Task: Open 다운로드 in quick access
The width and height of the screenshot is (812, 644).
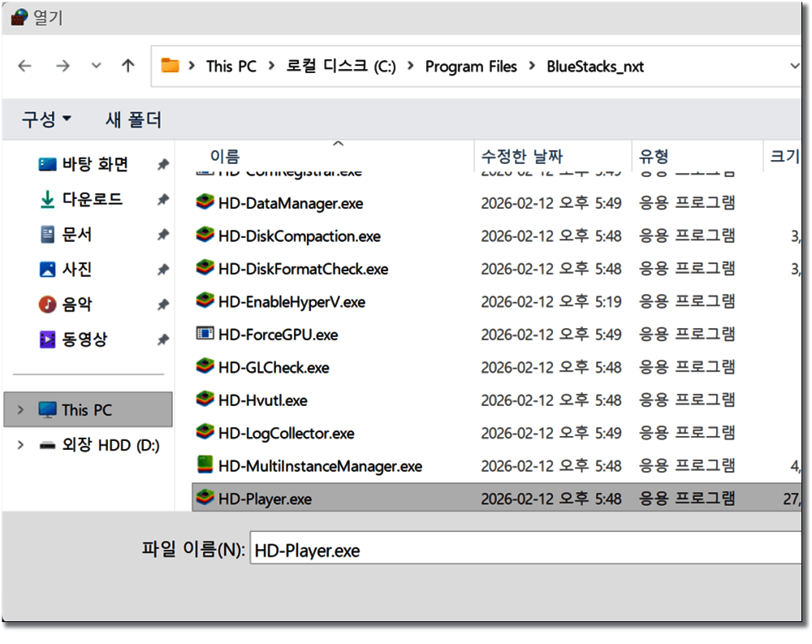Action: (x=93, y=199)
